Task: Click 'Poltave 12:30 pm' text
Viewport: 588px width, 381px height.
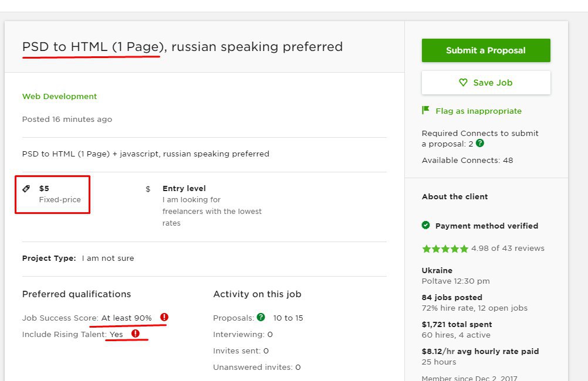Action: (x=455, y=281)
